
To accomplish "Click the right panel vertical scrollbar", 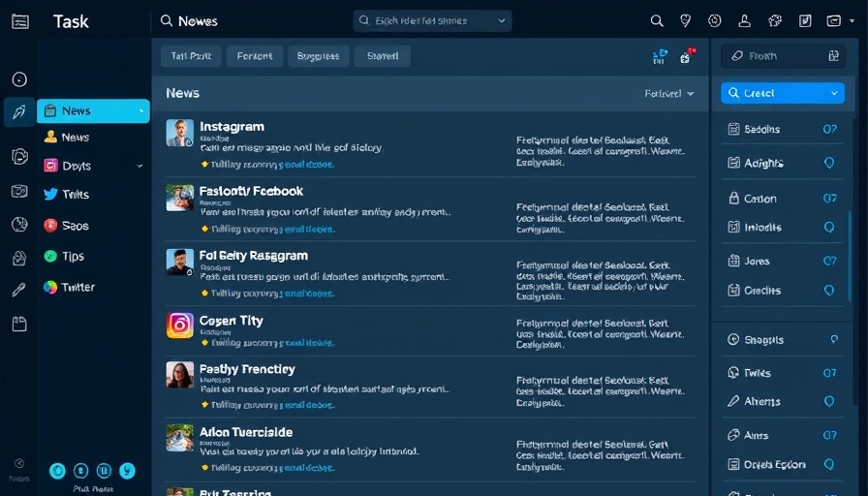I will click(x=850, y=256).
